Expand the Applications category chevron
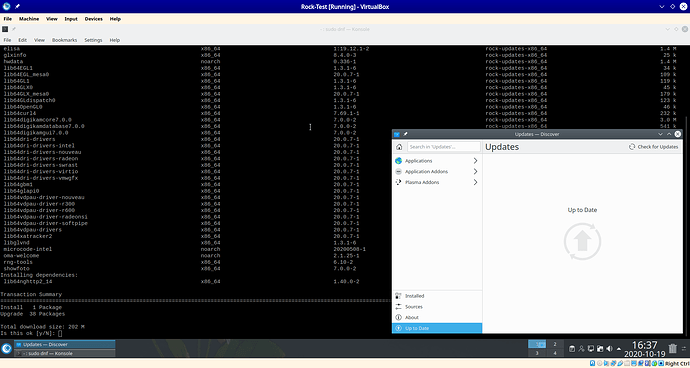 (x=475, y=161)
